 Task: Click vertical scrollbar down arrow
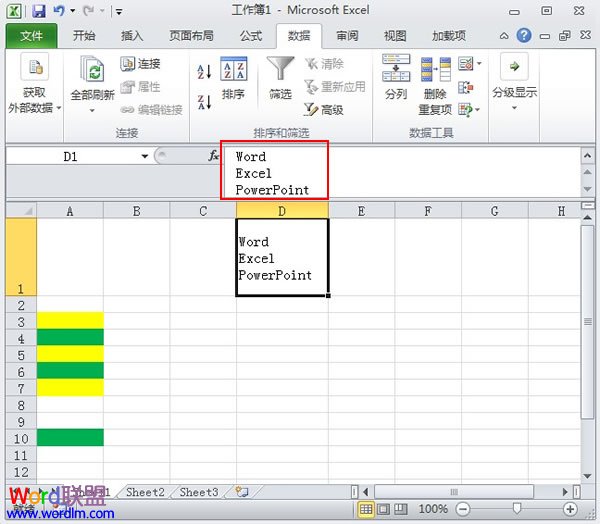pyautogui.click(x=587, y=476)
